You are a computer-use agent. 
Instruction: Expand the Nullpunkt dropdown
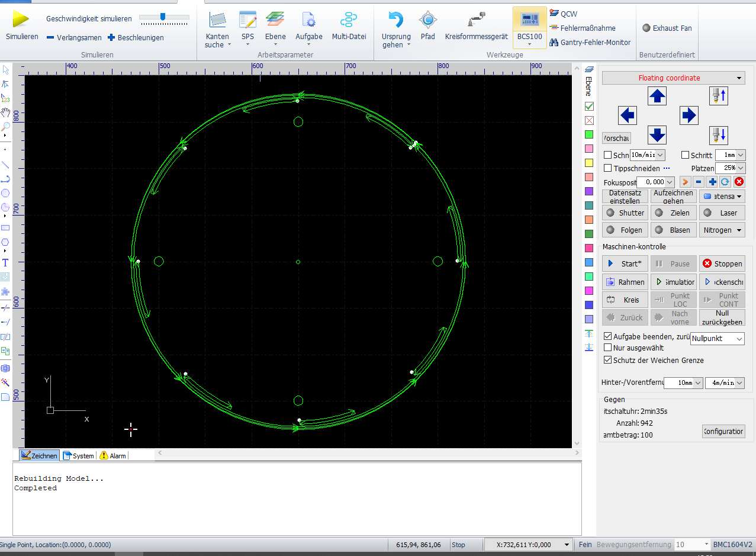point(739,339)
